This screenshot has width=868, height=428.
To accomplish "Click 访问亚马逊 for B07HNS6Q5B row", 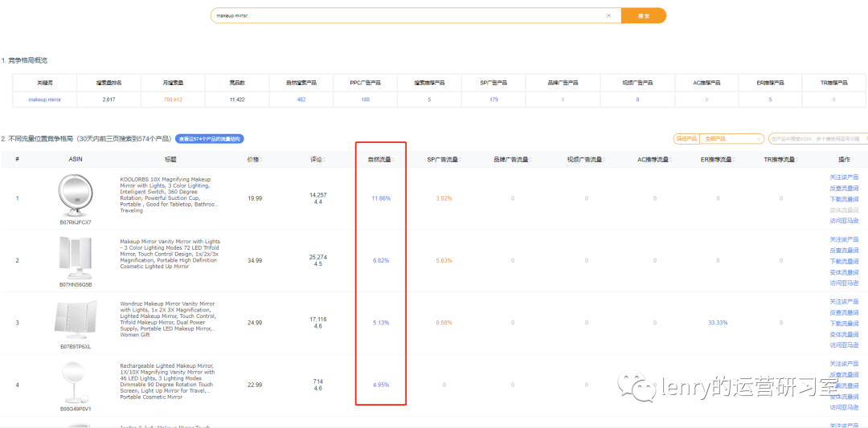I will click(x=844, y=283).
